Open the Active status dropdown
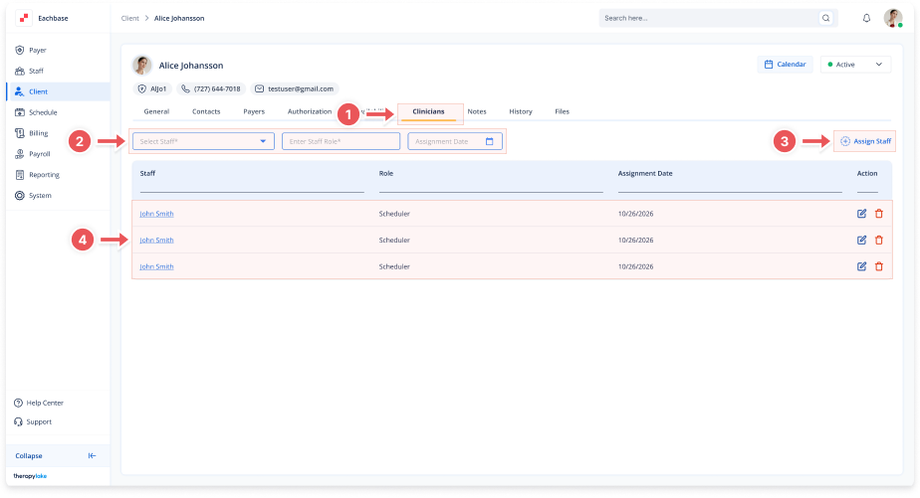The height and width of the screenshot is (498, 920). 855,64
